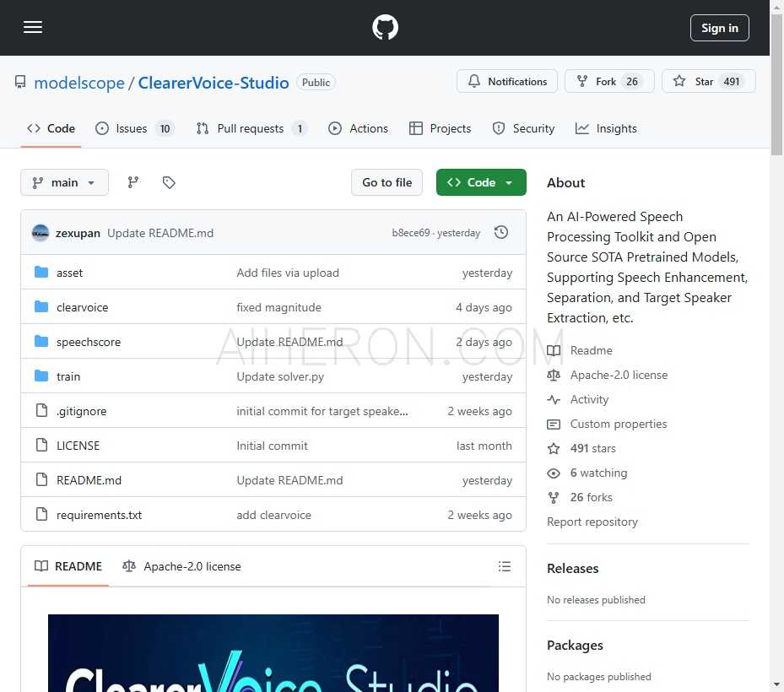
Task: Open 'initial commit for target speake...' commit
Action: [322, 411]
